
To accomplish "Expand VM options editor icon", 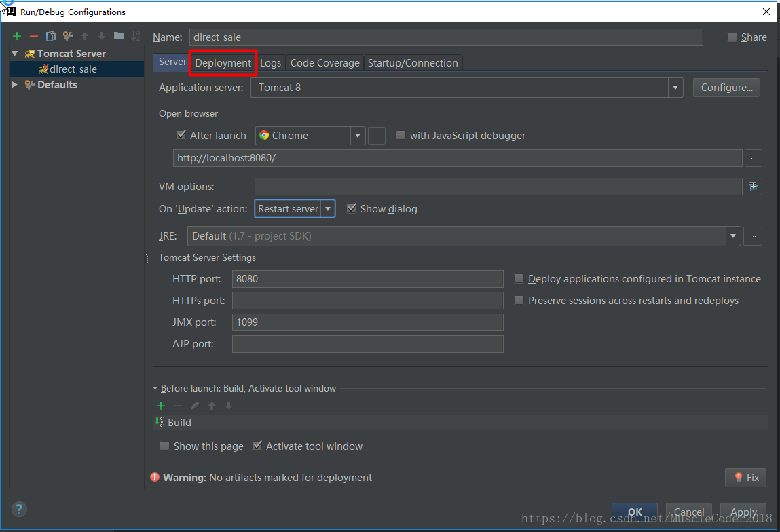I will point(753,187).
